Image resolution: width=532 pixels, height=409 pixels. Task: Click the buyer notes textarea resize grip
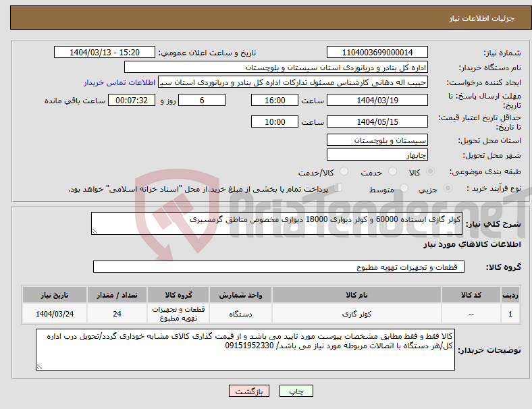(x=39, y=367)
